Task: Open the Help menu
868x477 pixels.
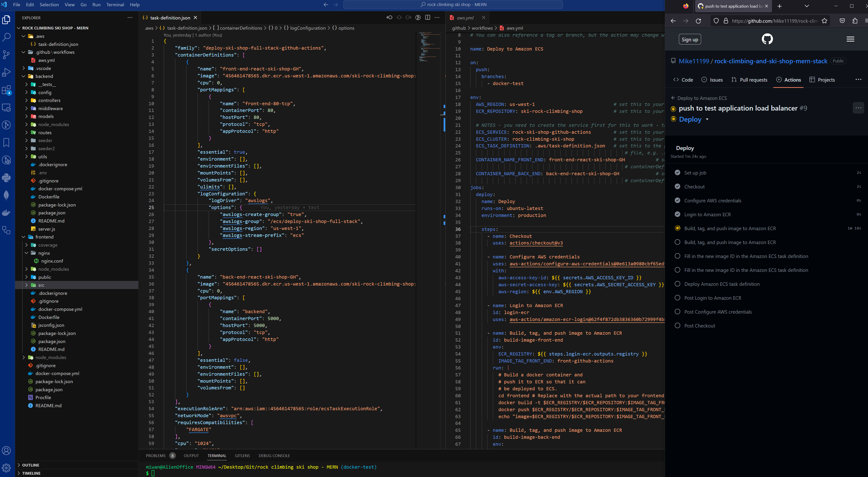Action: [135, 5]
